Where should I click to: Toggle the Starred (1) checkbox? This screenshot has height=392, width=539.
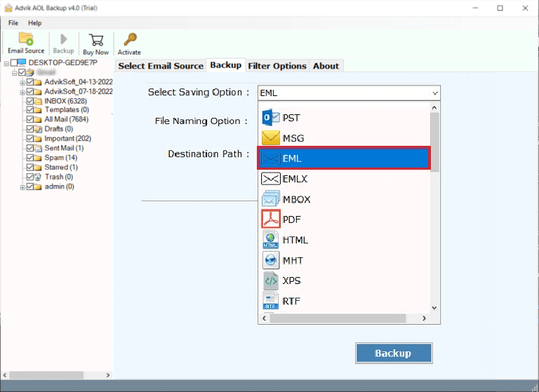[30, 168]
